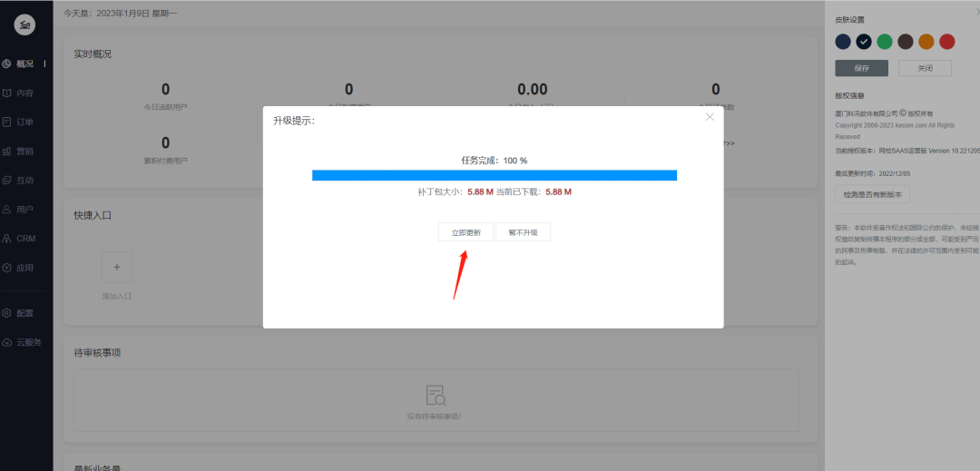Open the 订单 orders menu
Screen dimensions: 980x471
point(25,122)
